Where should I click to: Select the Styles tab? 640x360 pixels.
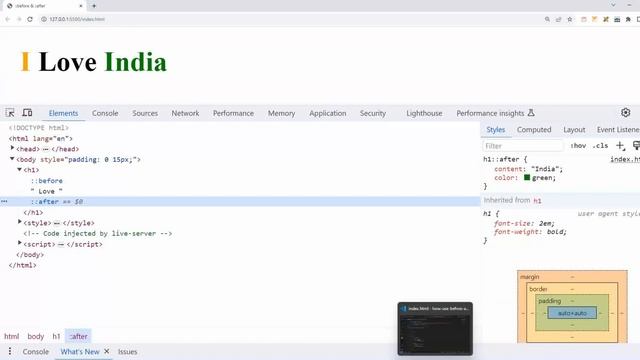point(496,129)
